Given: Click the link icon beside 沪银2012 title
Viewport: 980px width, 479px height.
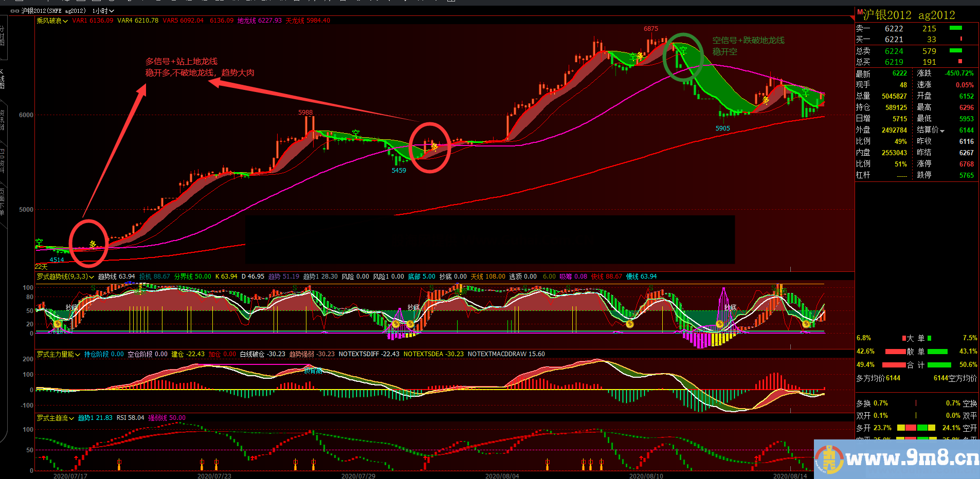Looking at the screenshot, I should pyautogui.click(x=15, y=11).
